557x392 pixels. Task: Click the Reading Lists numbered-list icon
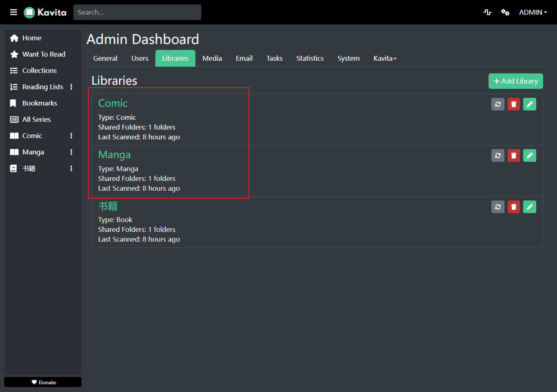[14, 87]
